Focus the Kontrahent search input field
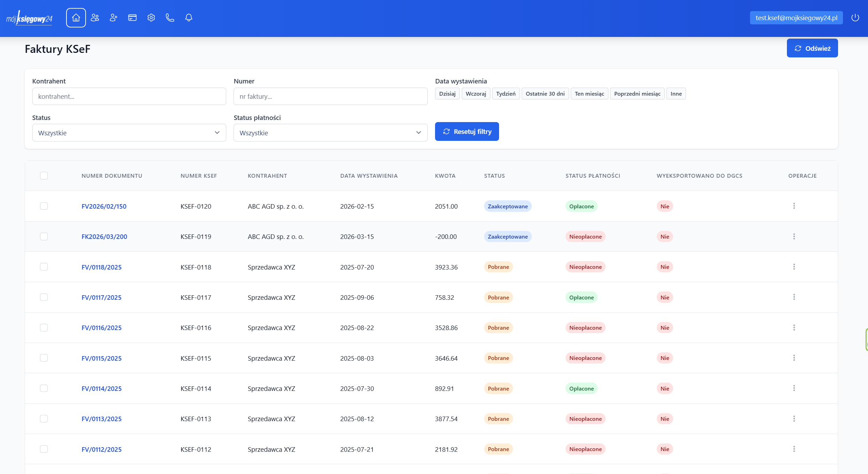The image size is (868, 474). tap(129, 96)
